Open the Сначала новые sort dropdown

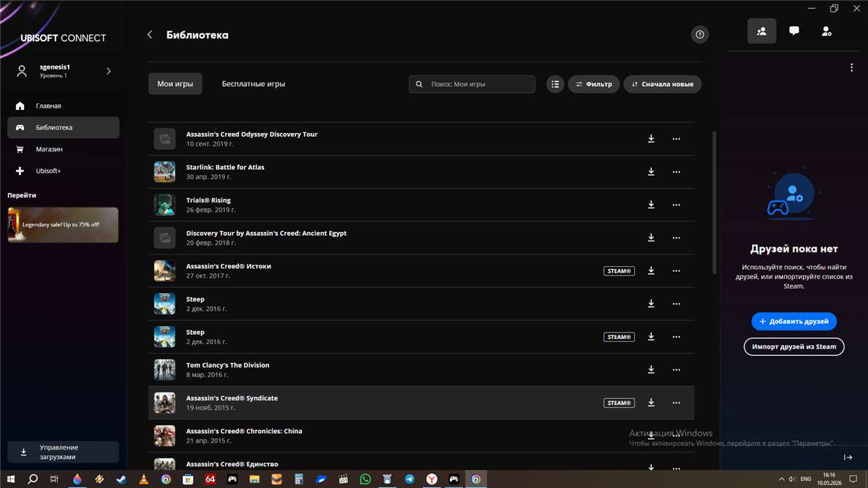pyautogui.click(x=663, y=84)
